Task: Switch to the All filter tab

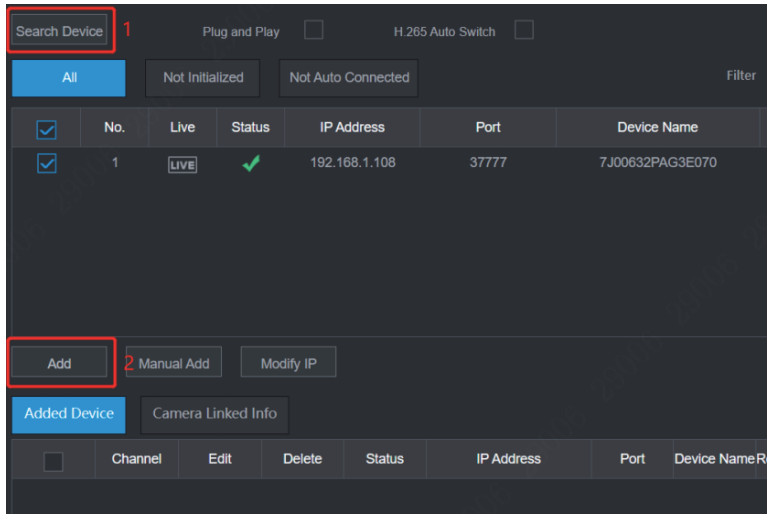Action: 69,78
